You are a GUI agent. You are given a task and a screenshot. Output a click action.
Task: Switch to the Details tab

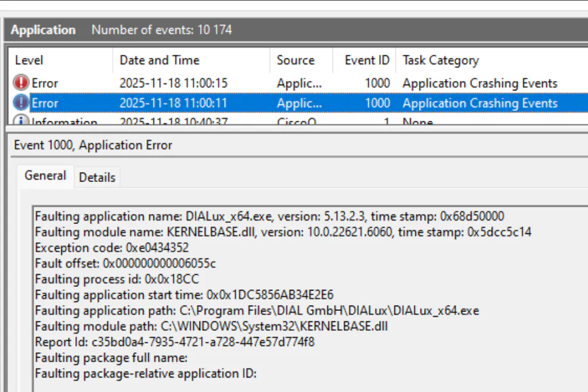[x=97, y=177]
